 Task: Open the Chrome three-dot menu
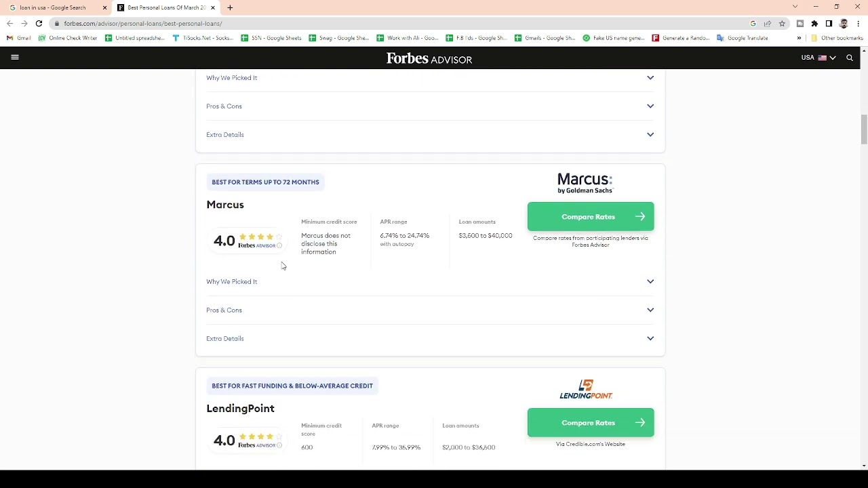pos(858,24)
